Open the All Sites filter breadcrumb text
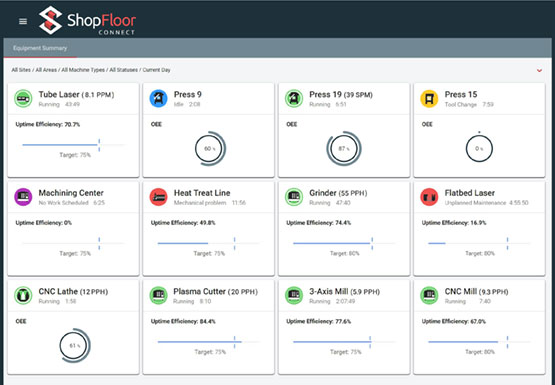This screenshot has width=555, height=385. click(x=21, y=70)
